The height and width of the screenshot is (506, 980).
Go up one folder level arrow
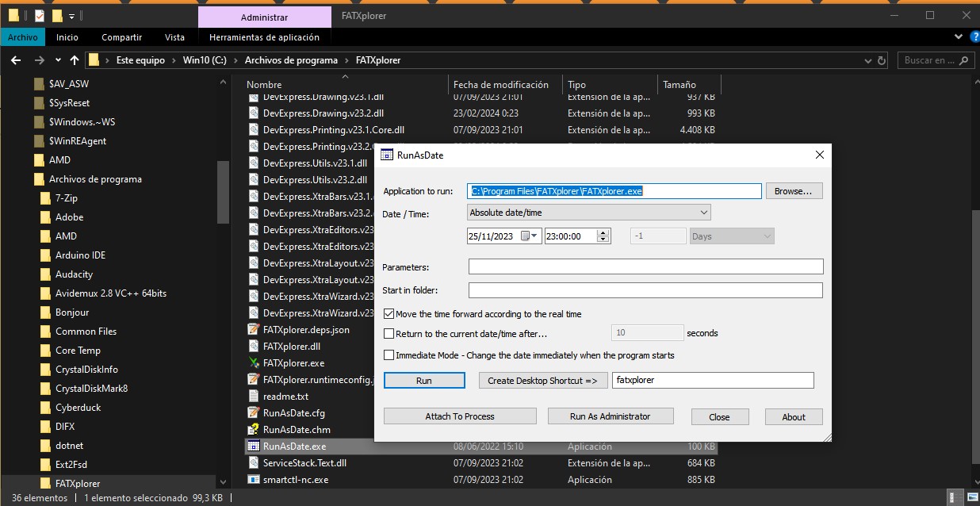[75, 60]
